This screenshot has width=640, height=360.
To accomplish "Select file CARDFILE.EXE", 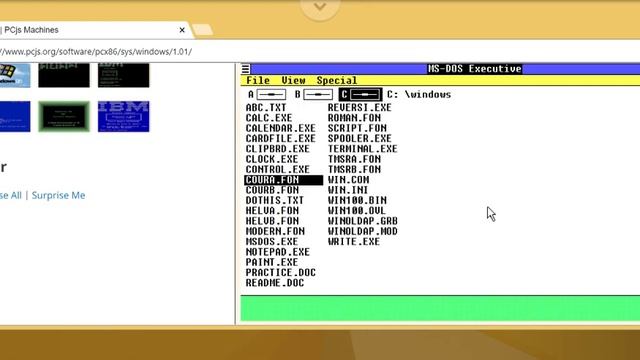I will (280, 138).
